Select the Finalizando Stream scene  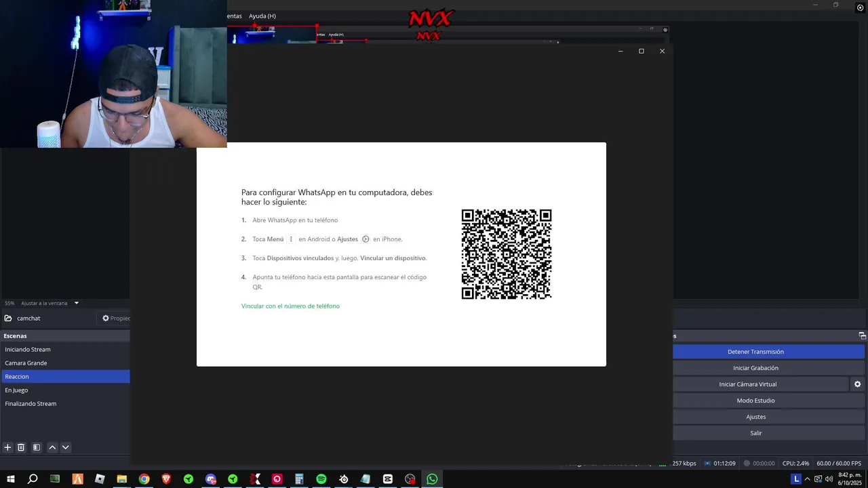point(65,404)
